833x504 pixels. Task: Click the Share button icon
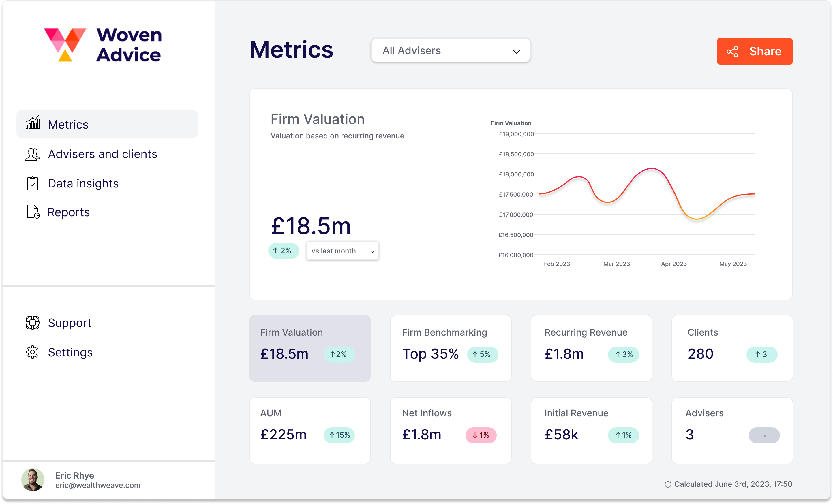pos(732,50)
